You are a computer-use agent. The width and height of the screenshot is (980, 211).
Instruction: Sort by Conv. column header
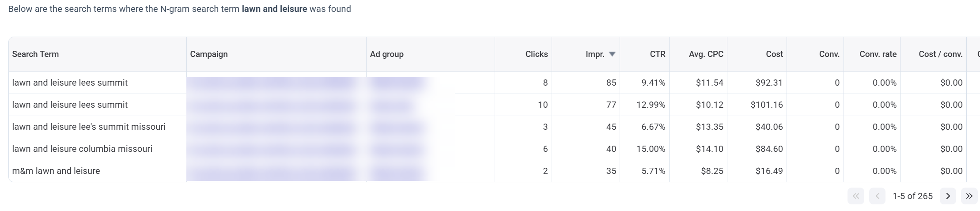click(829, 54)
